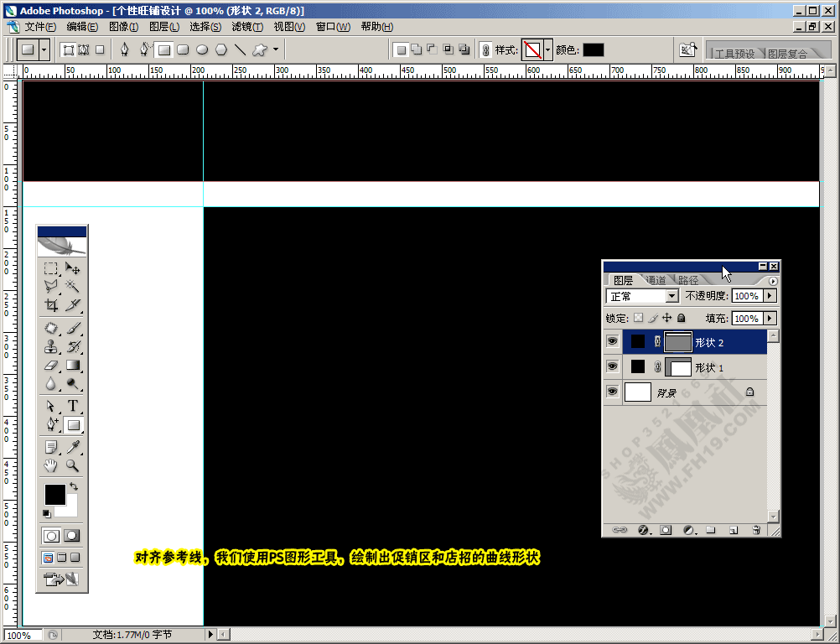
Task: Open the 工具预设 palette tab
Action: (734, 53)
